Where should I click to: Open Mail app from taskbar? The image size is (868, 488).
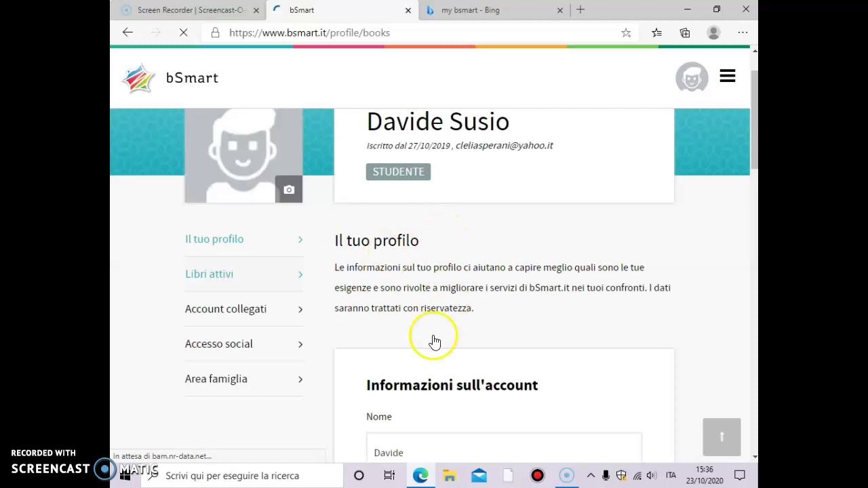pyautogui.click(x=479, y=476)
